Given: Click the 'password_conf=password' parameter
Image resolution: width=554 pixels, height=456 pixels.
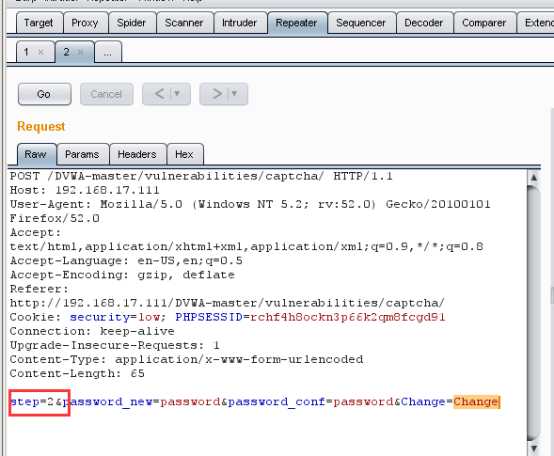Looking at the screenshot, I should 311,402.
